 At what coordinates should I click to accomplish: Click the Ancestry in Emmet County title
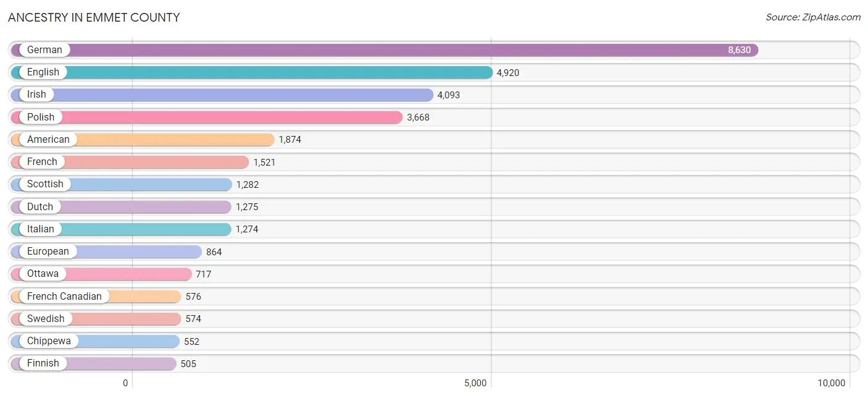tap(94, 17)
